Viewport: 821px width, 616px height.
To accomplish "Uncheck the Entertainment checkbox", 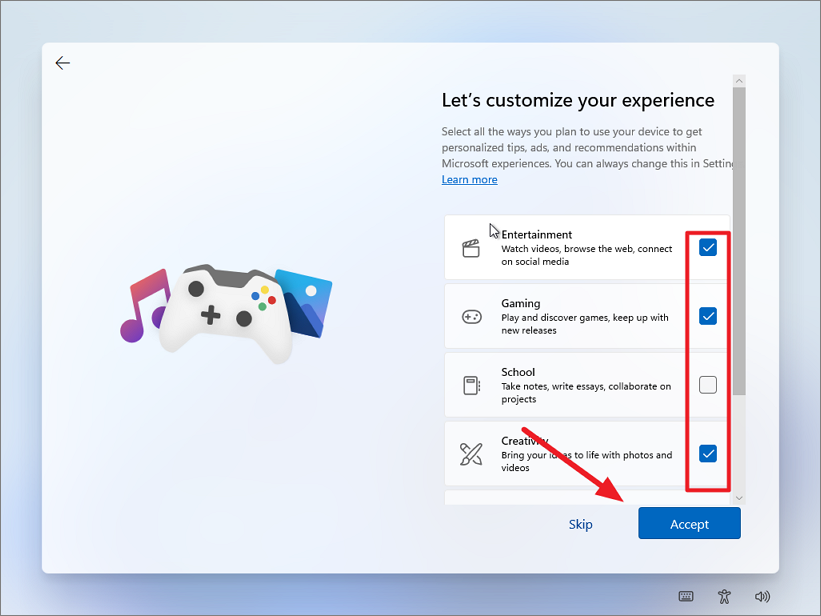I will click(708, 247).
